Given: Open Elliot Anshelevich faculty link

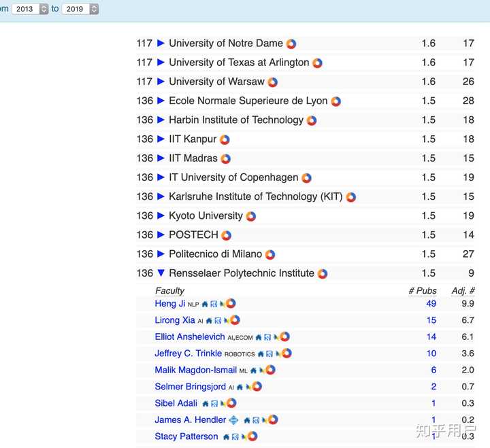Looking at the screenshot, I should [x=190, y=337].
